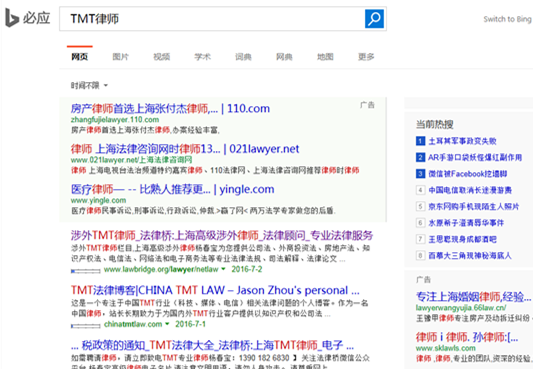Open the 网典 tab
Screen dimensions: 533x369
pos(284,57)
